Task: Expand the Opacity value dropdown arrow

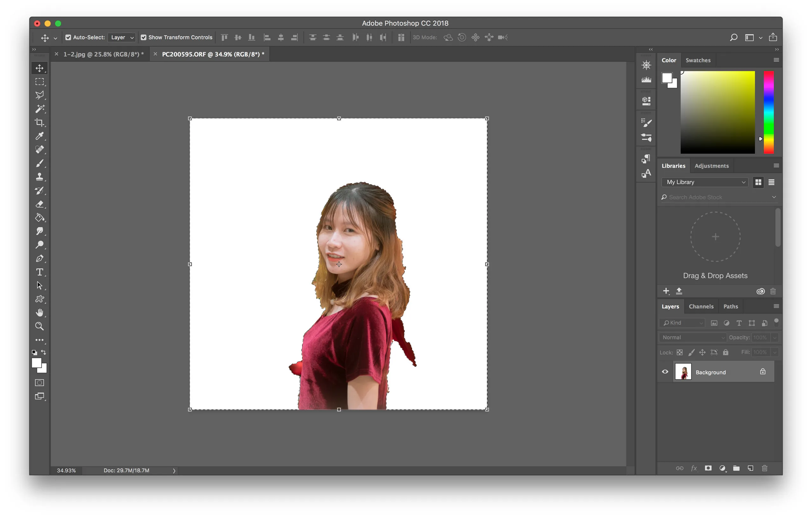Action: 775,337
